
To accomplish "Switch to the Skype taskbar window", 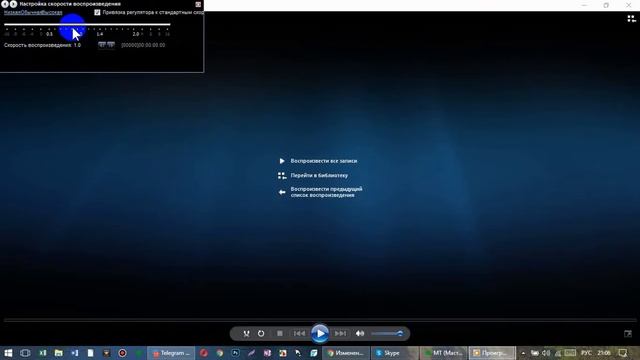I will pos(394,353).
